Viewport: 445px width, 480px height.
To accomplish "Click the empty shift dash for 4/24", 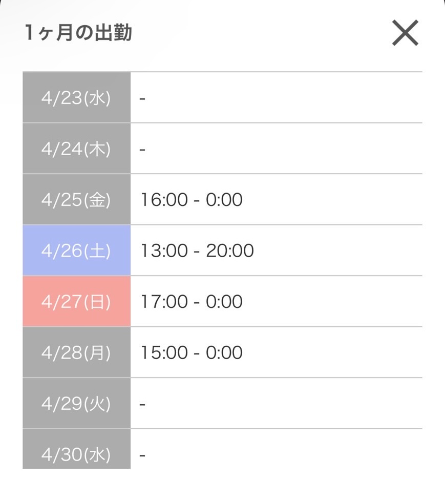I will coord(142,150).
